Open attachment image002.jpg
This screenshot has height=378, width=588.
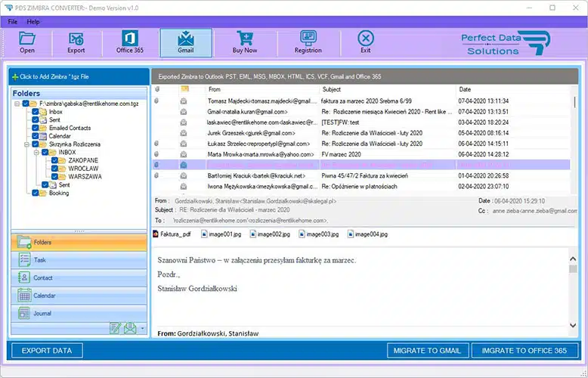[270, 234]
